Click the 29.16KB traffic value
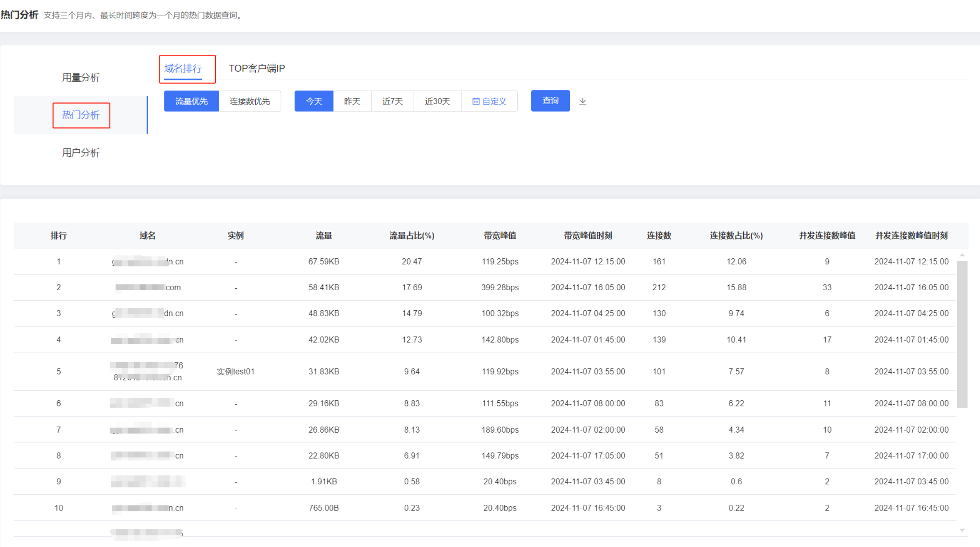The image size is (980, 547). tap(324, 404)
